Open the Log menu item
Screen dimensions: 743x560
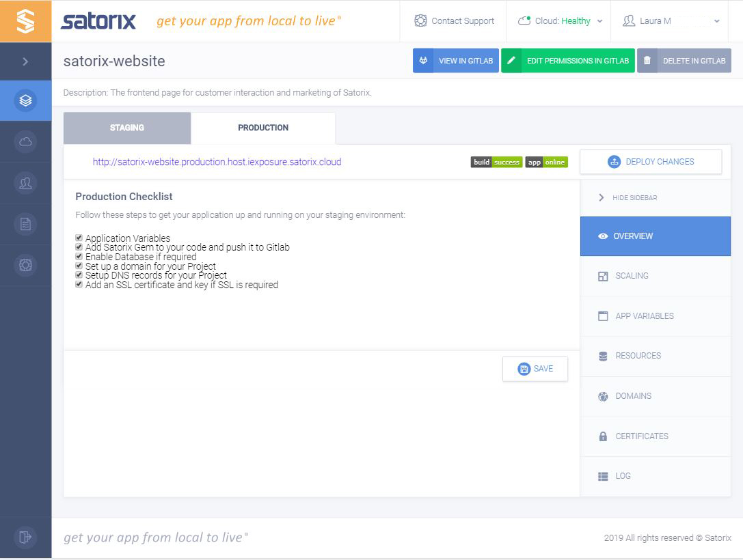click(656, 476)
